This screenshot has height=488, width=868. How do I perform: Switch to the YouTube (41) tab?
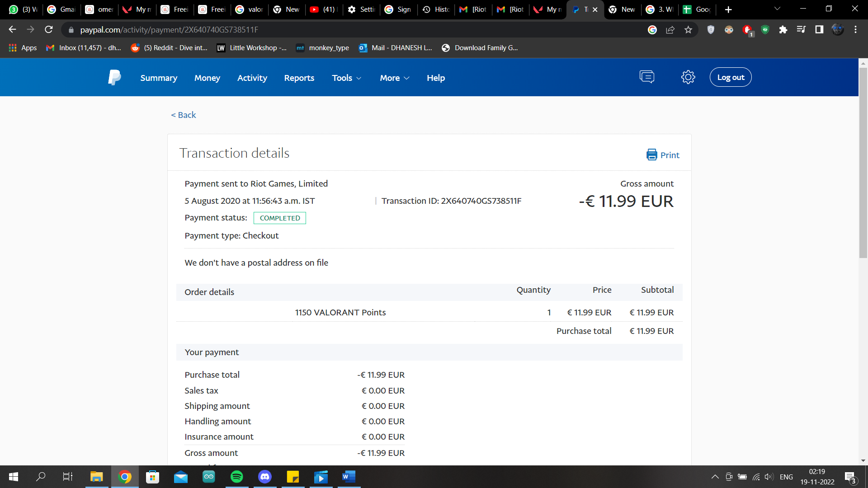point(324,9)
